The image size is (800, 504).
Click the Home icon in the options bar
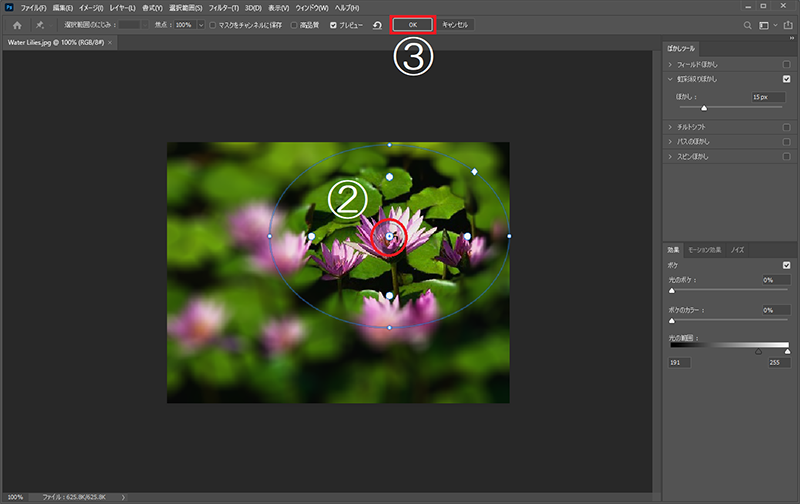point(17,24)
